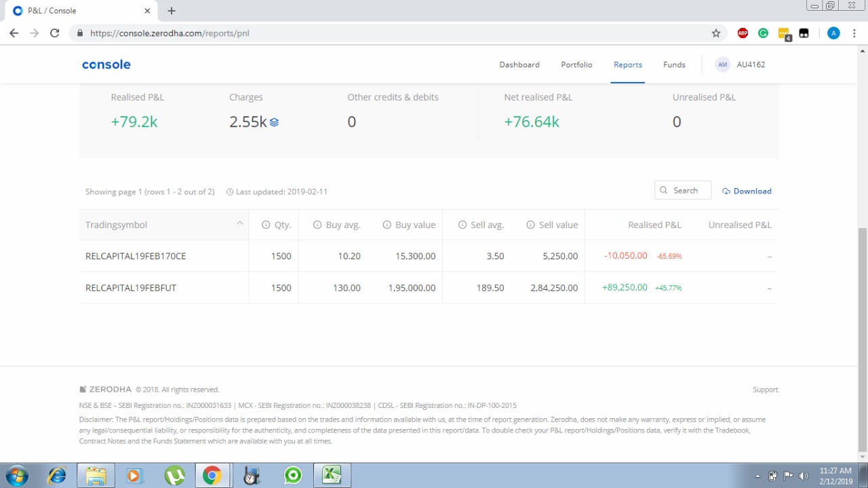868x488 pixels.
Task: Click the 189.50 sell average cell
Action: tap(490, 288)
